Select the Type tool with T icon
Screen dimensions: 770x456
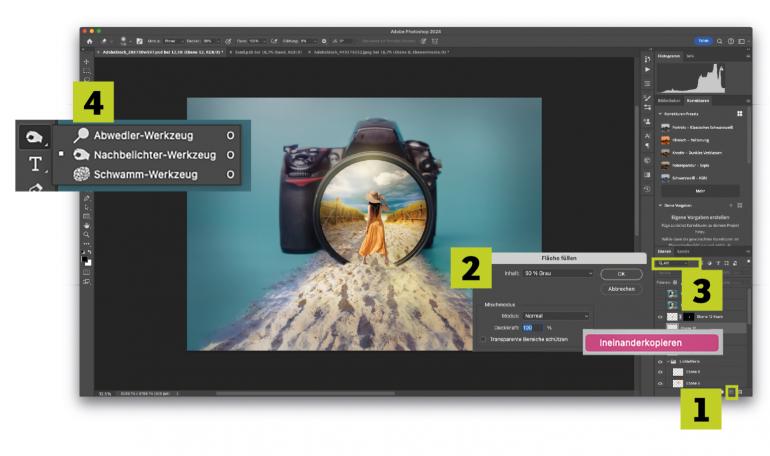pyautogui.click(x=35, y=165)
